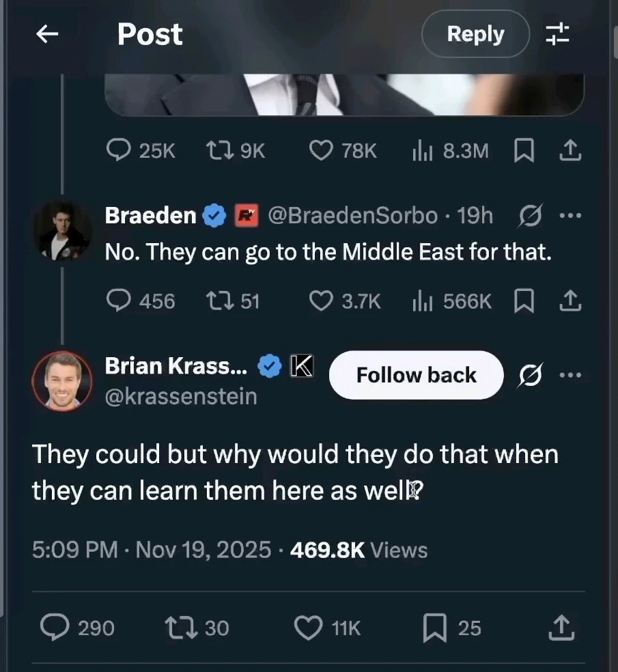Reply to Brian's post with 290 comments
This screenshot has width=618, height=672.
tap(54, 628)
